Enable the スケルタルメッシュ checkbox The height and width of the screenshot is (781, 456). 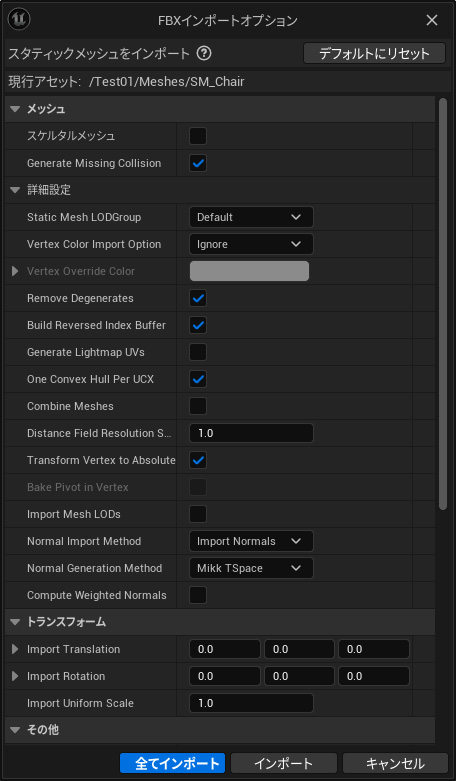coord(198,136)
